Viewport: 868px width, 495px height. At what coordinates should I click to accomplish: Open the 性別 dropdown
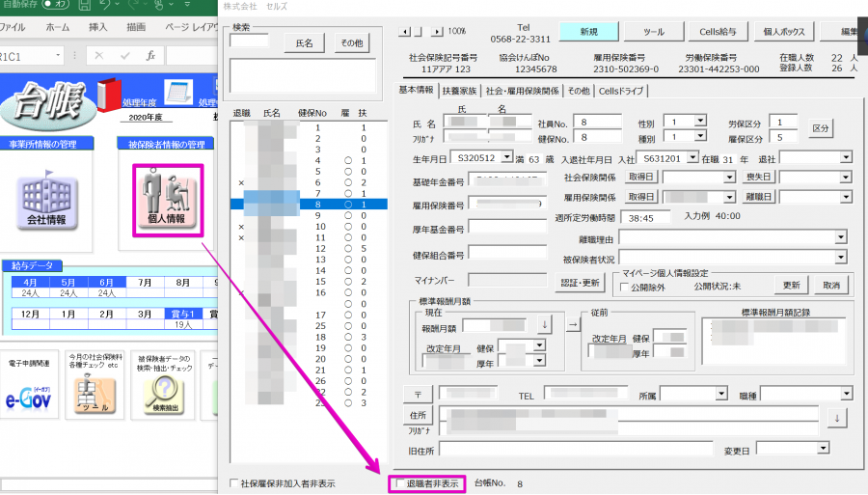pyautogui.click(x=700, y=121)
